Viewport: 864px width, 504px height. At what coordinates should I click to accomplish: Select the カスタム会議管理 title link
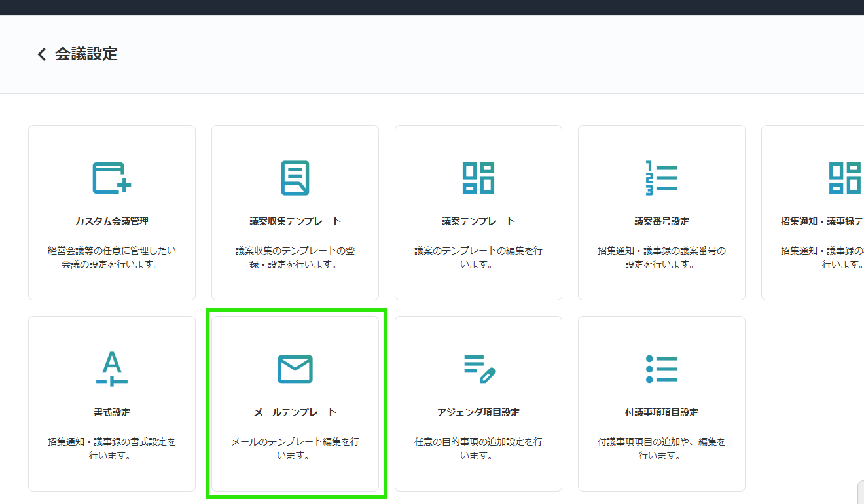coord(111,221)
